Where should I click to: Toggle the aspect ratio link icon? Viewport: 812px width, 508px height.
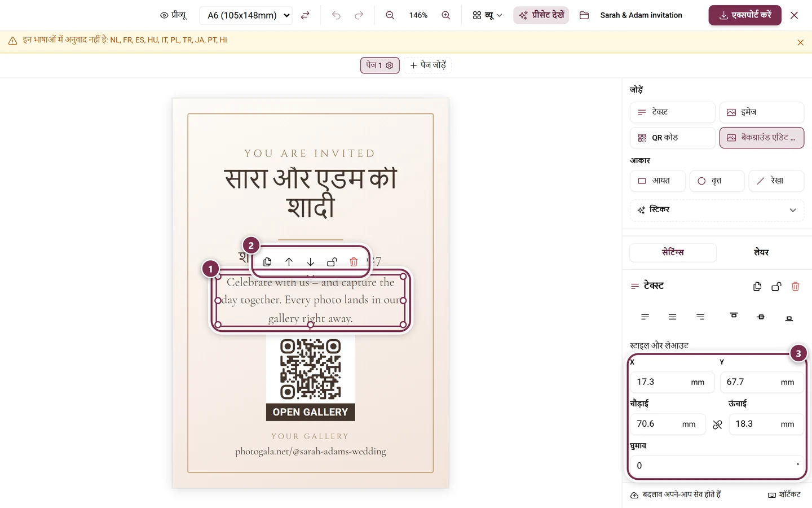(x=717, y=424)
